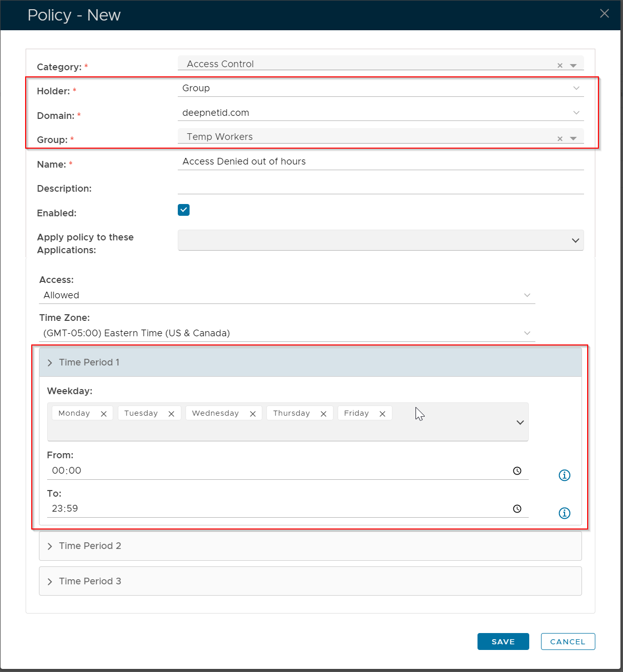This screenshot has height=672, width=623.
Task: Open the Time Zone dropdown
Action: (x=287, y=333)
